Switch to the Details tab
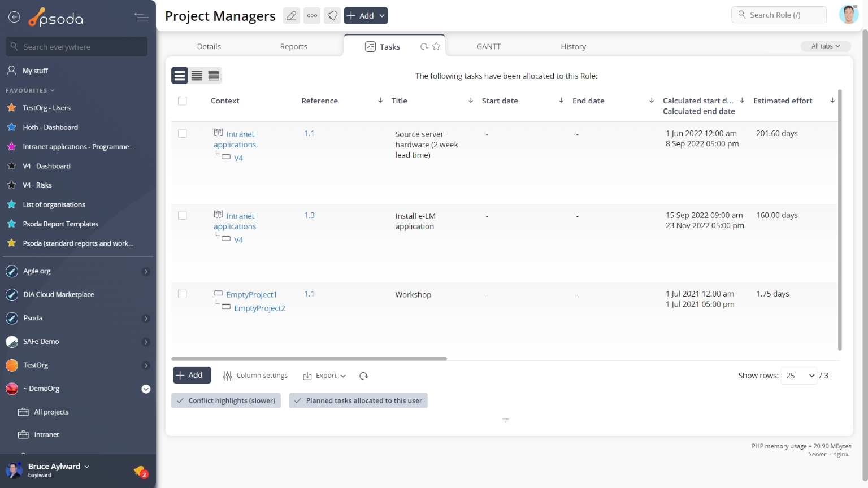The image size is (868, 488). pyautogui.click(x=209, y=46)
